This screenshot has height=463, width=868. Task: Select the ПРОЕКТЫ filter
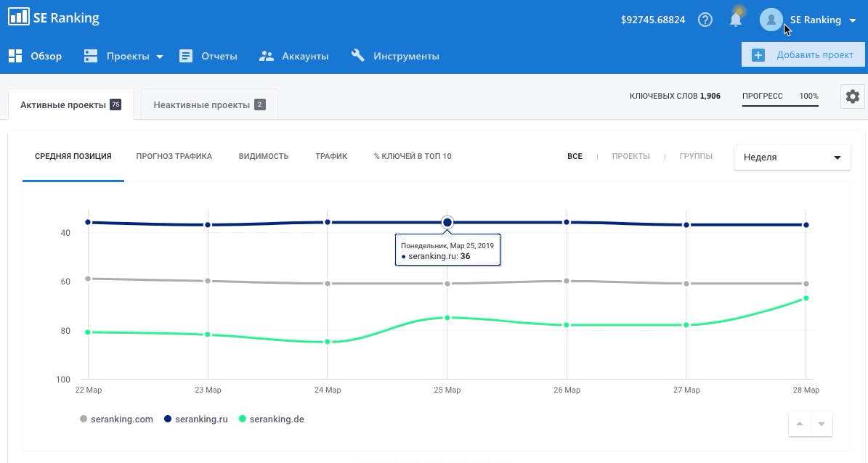(630, 157)
